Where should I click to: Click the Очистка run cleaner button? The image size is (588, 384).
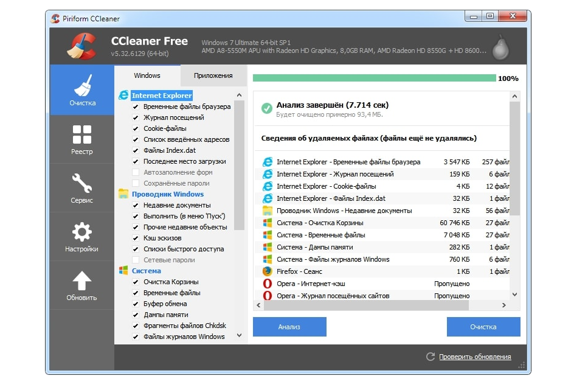coord(483,327)
